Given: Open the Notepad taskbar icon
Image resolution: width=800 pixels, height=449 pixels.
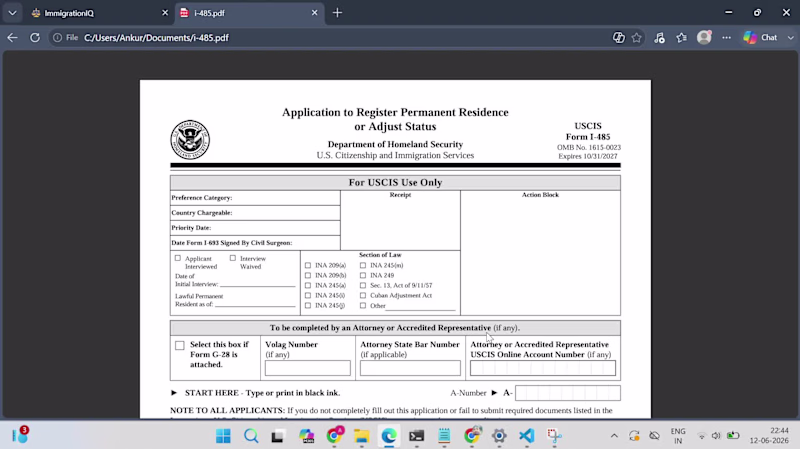Looking at the screenshot, I should pos(444,436).
